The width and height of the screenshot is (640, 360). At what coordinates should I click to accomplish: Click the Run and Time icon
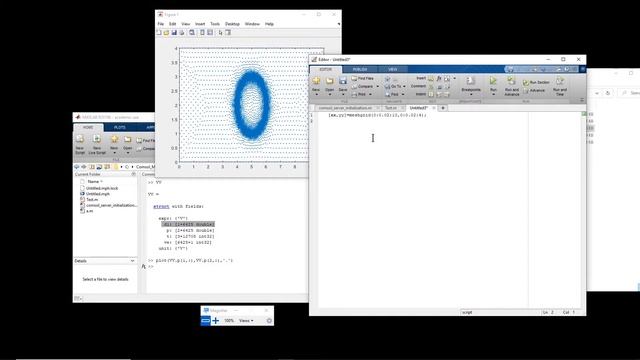tap(560, 81)
